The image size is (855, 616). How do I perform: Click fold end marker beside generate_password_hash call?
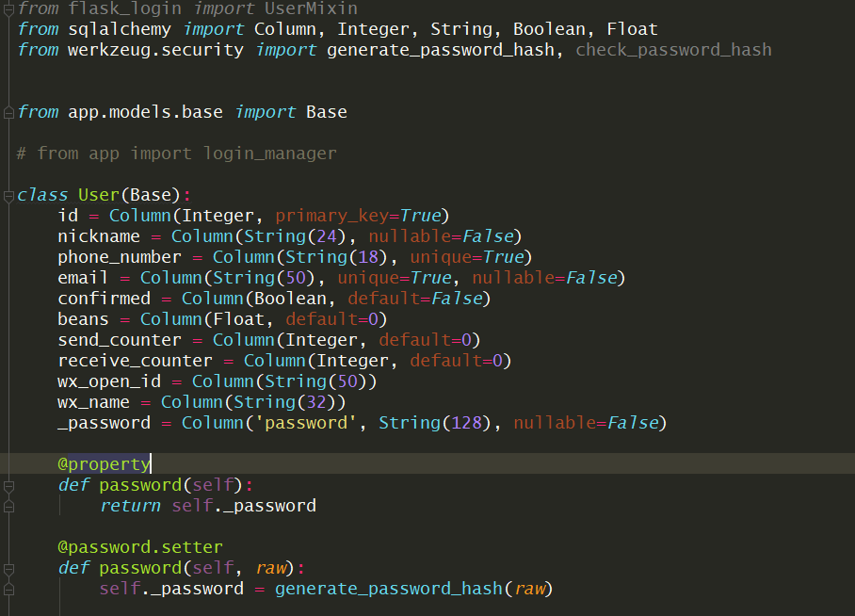pos(8,589)
